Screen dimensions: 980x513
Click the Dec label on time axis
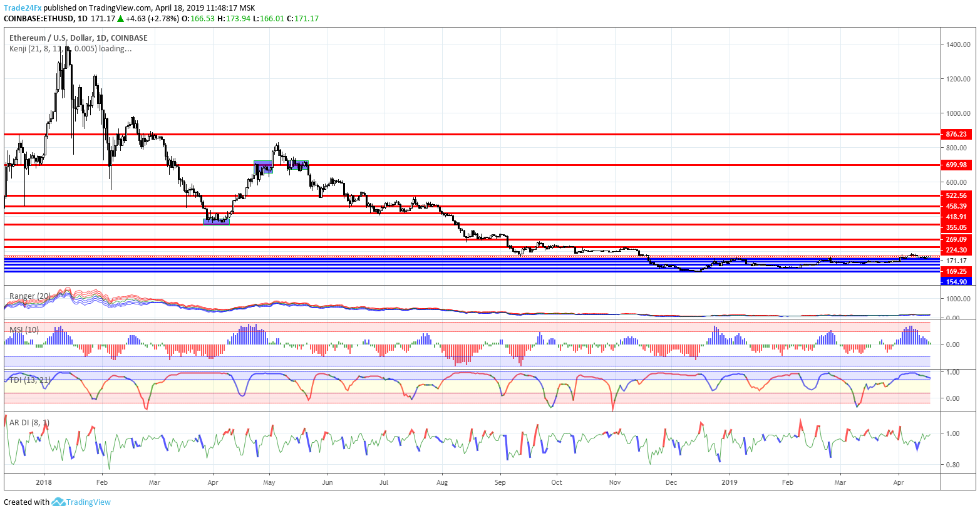pyautogui.click(x=671, y=482)
